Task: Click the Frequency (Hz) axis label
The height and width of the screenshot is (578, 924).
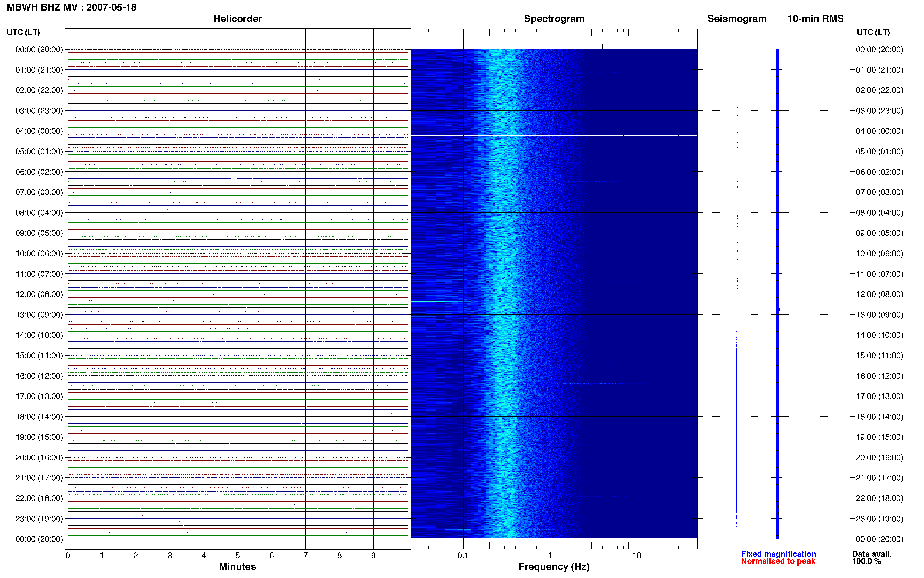Action: point(554,566)
